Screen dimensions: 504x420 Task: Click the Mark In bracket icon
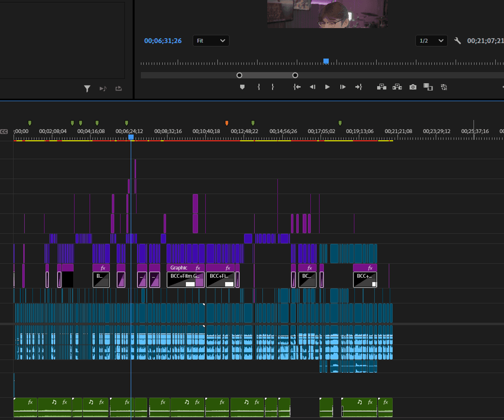[259, 87]
